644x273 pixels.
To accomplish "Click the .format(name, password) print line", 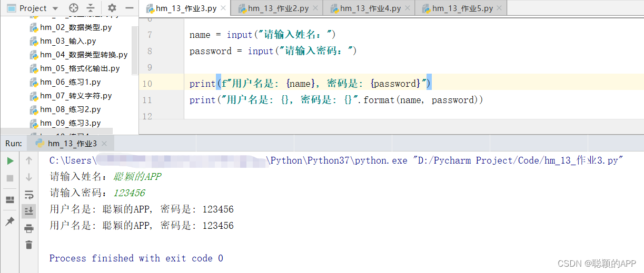I will click(336, 100).
